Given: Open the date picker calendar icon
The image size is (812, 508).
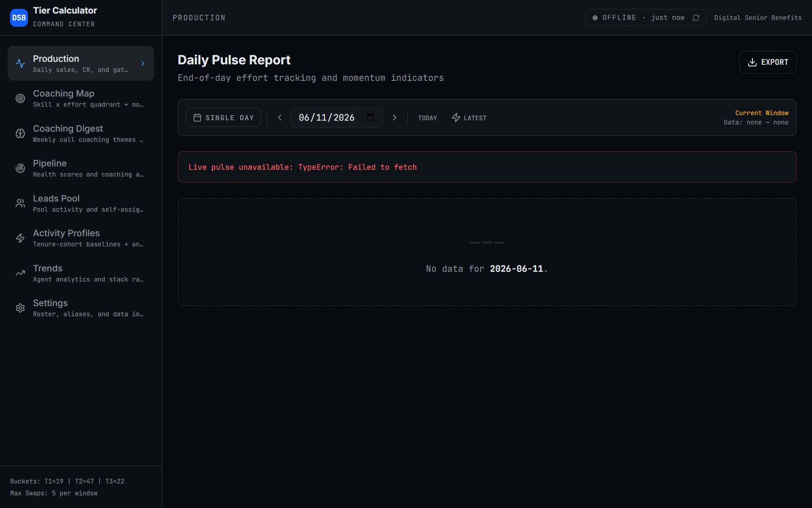Looking at the screenshot, I should 370,117.
